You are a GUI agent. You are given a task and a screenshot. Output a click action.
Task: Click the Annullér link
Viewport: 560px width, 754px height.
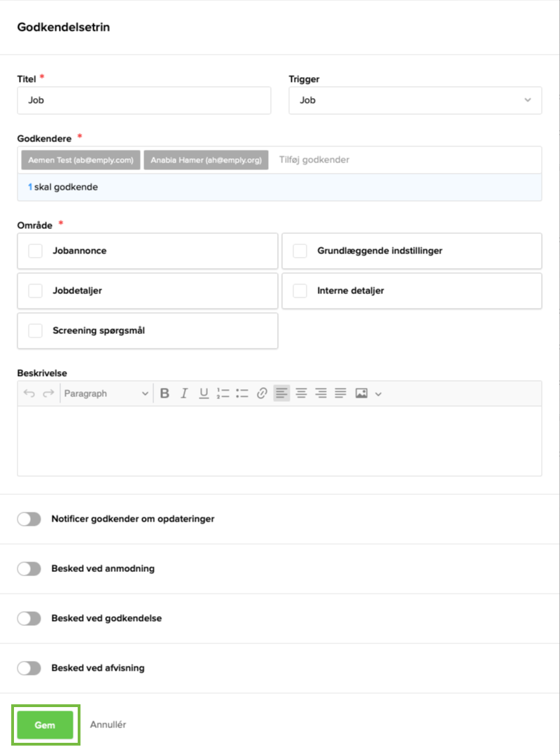[x=108, y=725]
